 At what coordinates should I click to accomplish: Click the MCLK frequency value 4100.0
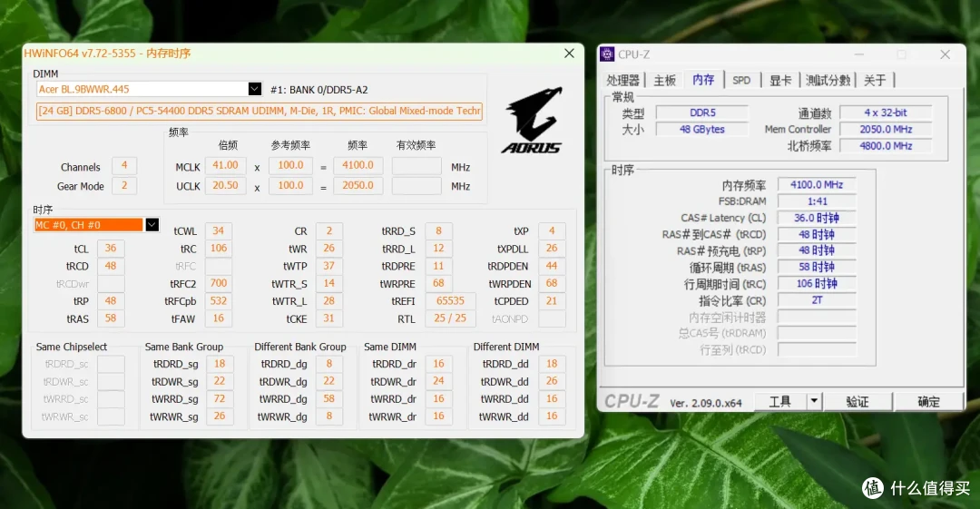click(x=358, y=165)
